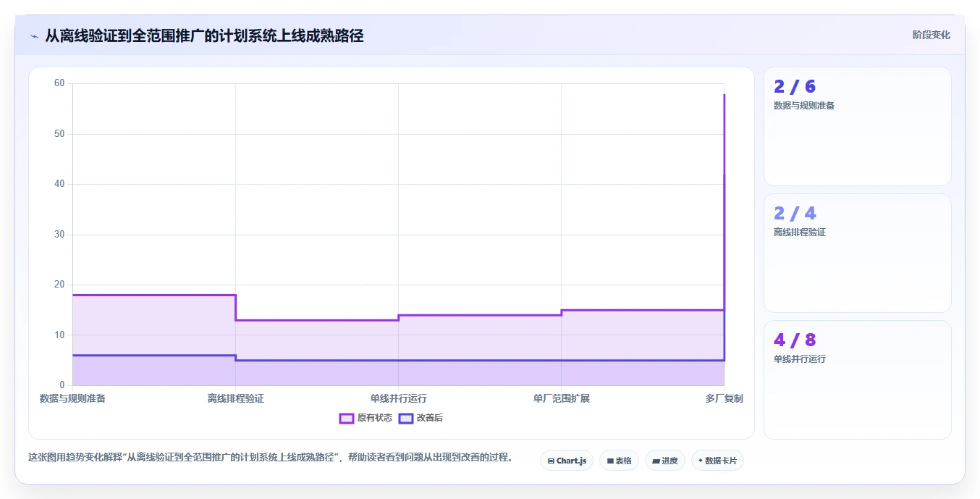The image size is (980, 499).
Task: Click the 多厂复制 x-axis label
Action: click(x=725, y=398)
